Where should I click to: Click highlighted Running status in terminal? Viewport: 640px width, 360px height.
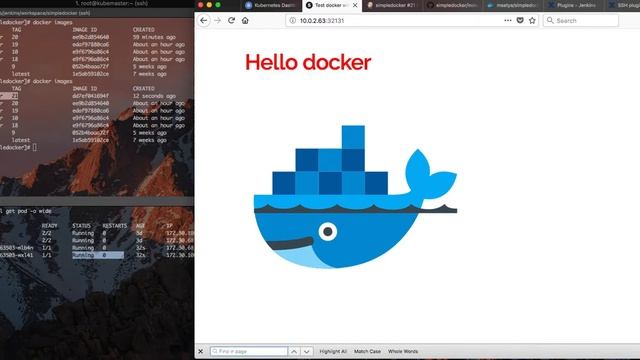pos(83,255)
